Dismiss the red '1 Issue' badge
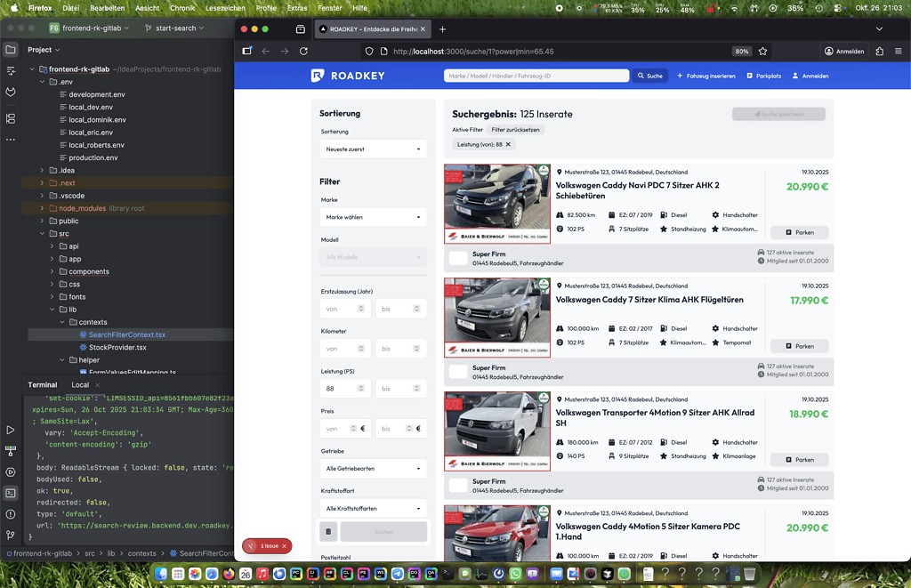This screenshot has height=588, width=911. 285,546
